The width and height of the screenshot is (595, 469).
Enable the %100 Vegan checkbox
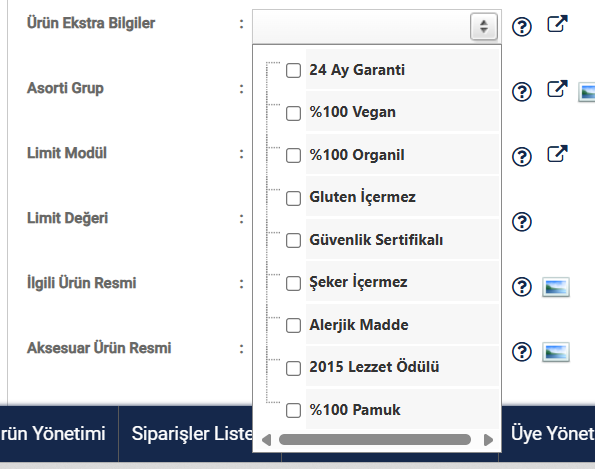tap(293, 113)
